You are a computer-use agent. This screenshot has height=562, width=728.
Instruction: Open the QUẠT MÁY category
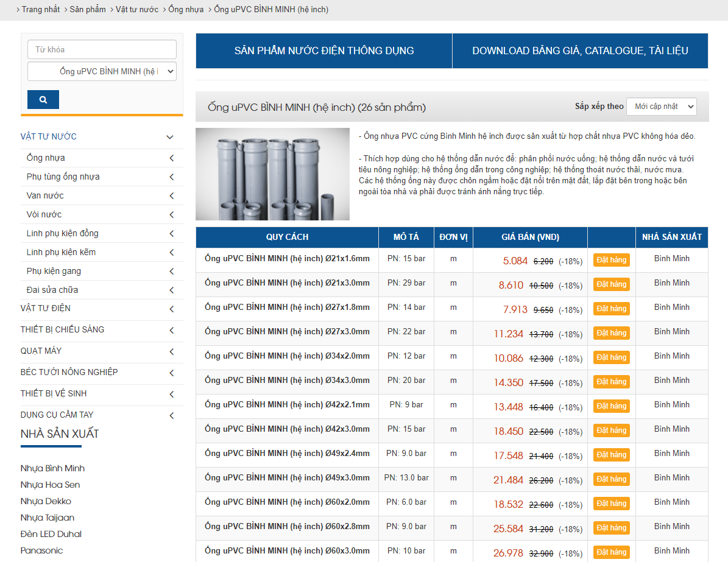pos(41,351)
